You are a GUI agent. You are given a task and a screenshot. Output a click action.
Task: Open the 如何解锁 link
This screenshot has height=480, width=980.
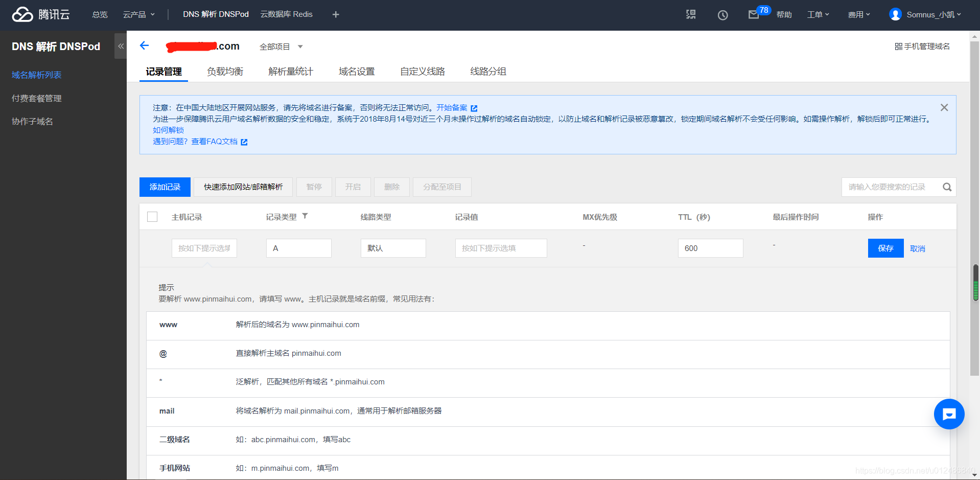pos(168,130)
